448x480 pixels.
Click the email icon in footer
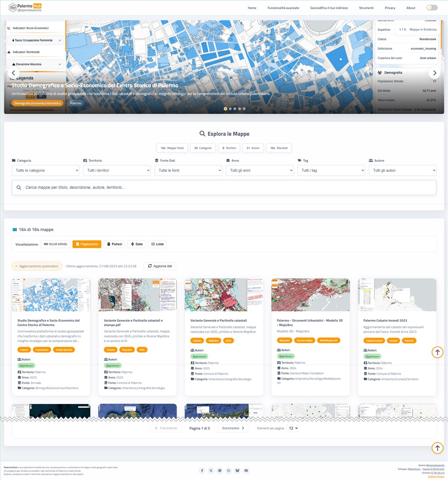(x=246, y=470)
